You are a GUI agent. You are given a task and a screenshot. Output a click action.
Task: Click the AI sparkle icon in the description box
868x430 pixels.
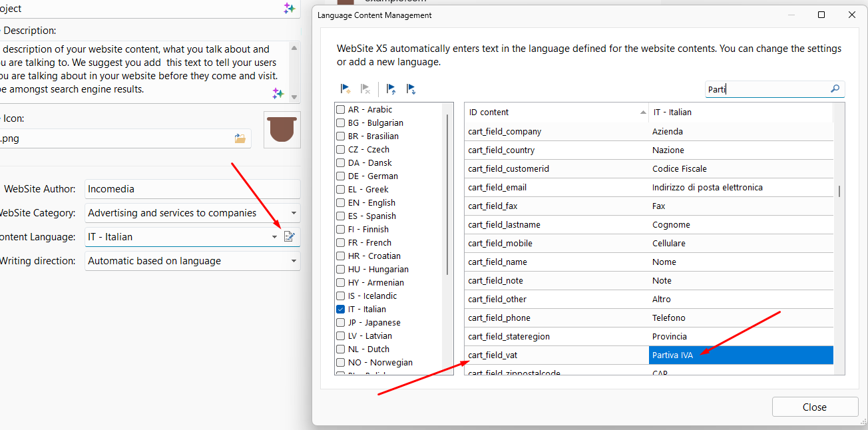tap(278, 93)
